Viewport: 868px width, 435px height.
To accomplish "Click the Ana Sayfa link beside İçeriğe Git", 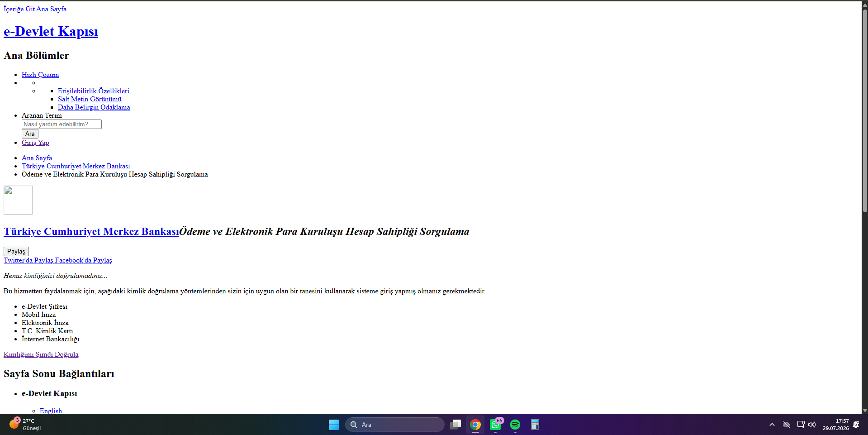I will pos(52,9).
